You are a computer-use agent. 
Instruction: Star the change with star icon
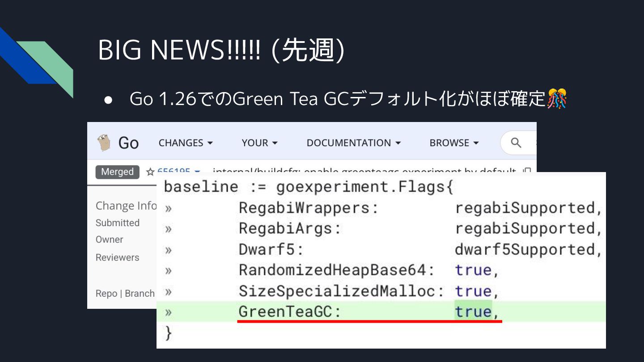pos(150,172)
